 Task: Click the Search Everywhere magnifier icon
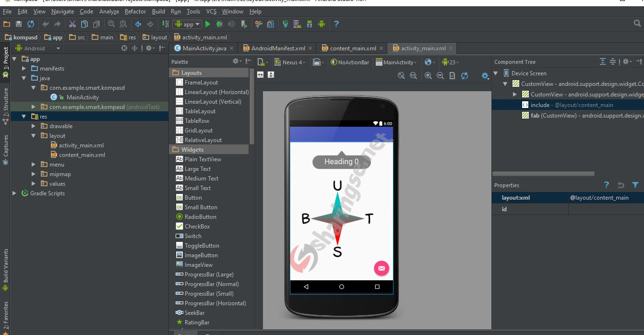pyautogui.click(x=637, y=24)
